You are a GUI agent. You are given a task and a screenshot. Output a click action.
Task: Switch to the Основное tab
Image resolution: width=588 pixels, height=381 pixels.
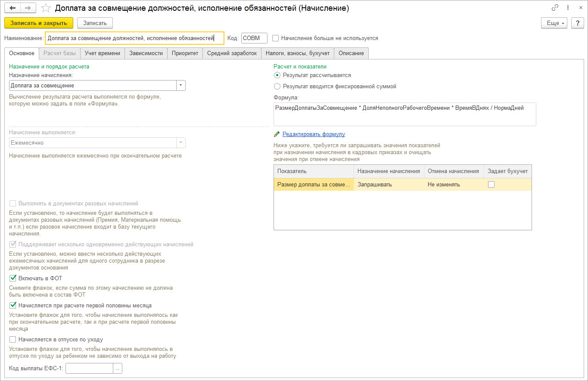(22, 53)
